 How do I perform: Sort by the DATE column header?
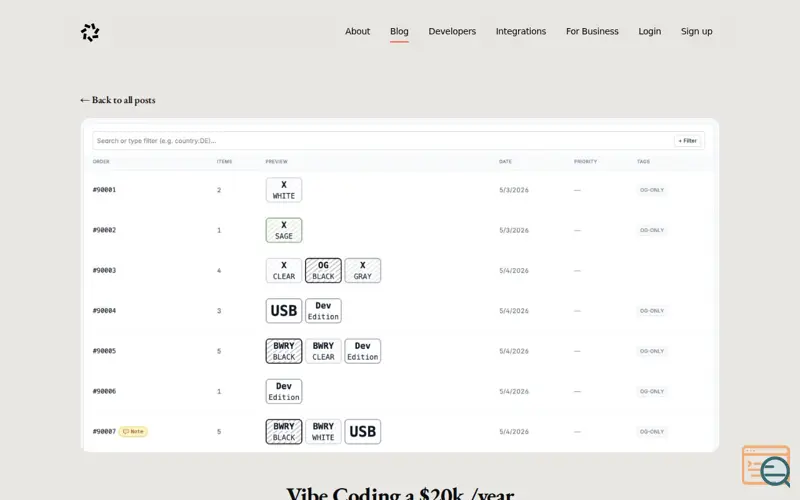(x=505, y=162)
